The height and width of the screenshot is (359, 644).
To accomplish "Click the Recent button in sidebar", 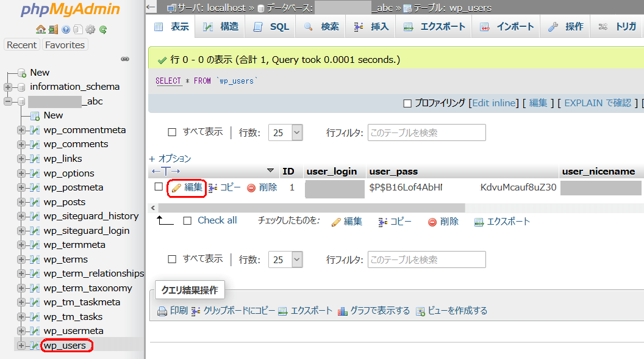I will (22, 45).
